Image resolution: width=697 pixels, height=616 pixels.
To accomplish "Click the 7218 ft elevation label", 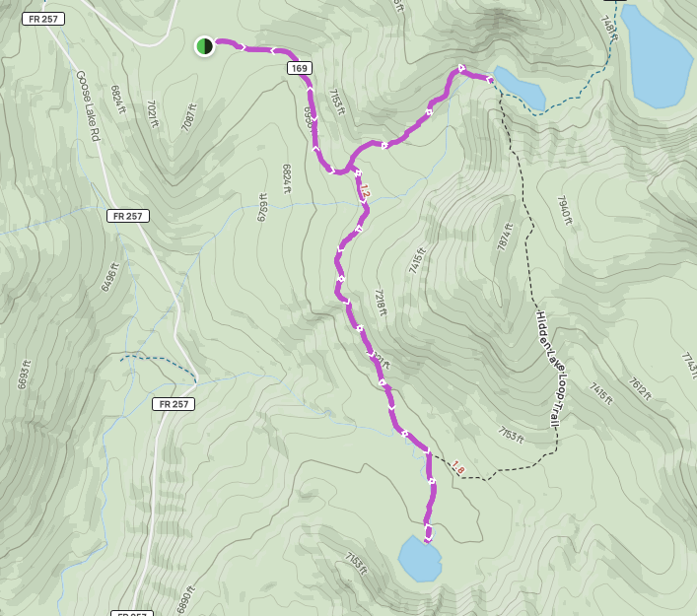I will point(381,303).
